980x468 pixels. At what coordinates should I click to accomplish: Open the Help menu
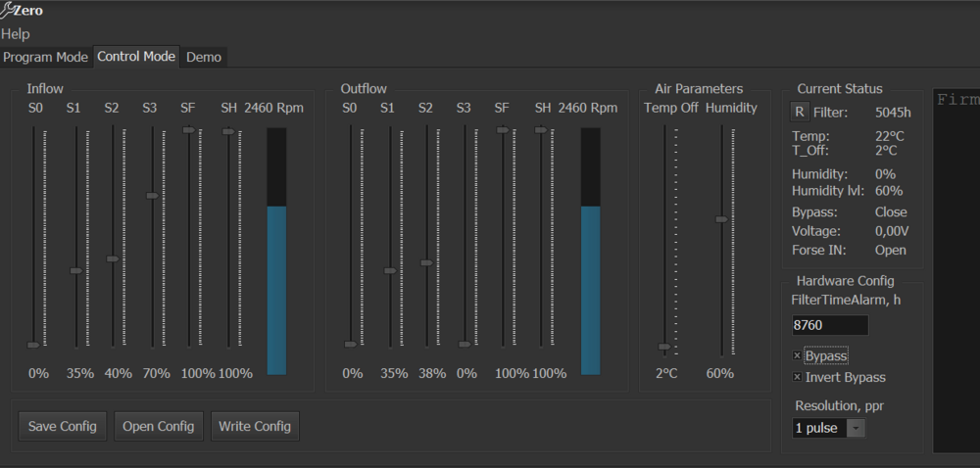[x=16, y=34]
